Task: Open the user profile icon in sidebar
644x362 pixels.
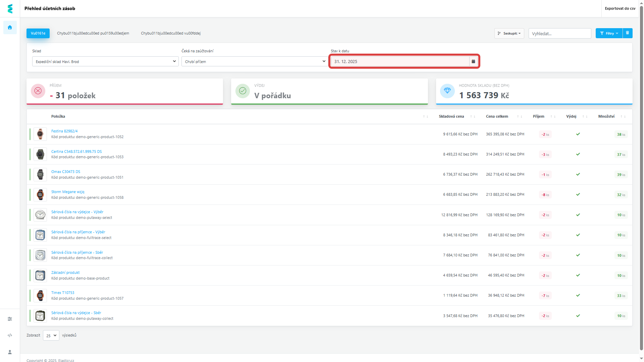Action: click(x=10, y=352)
